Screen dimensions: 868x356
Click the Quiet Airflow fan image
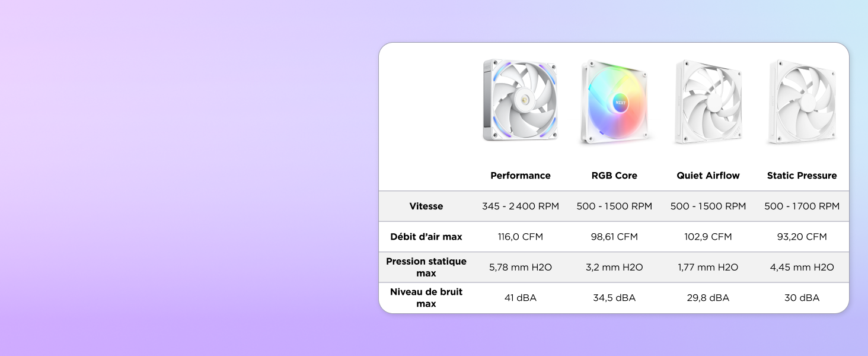(x=708, y=102)
